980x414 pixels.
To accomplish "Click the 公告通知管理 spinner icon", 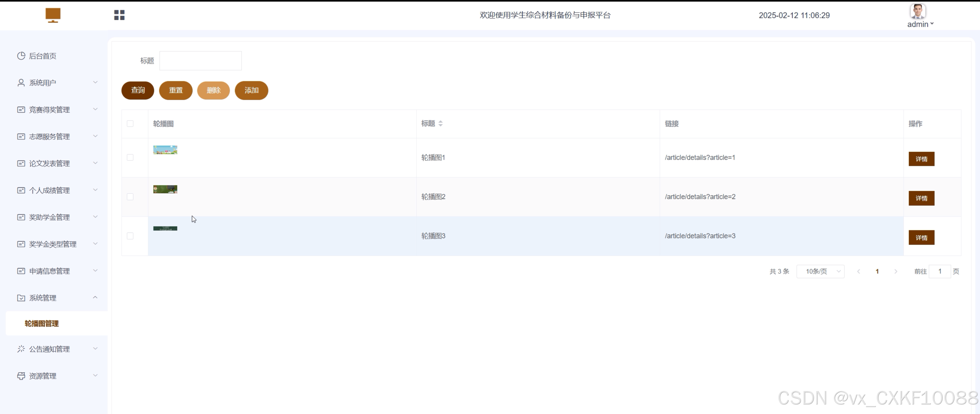I will [x=21, y=349].
